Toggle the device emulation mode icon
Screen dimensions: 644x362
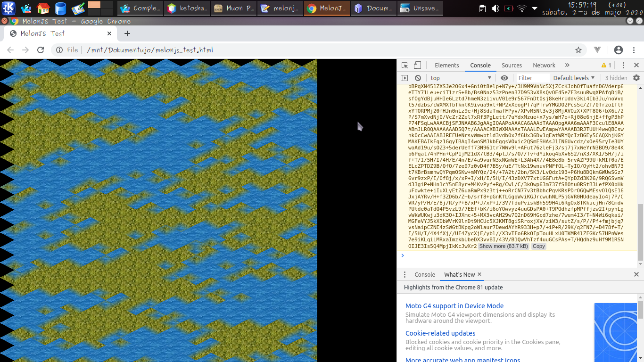point(416,65)
